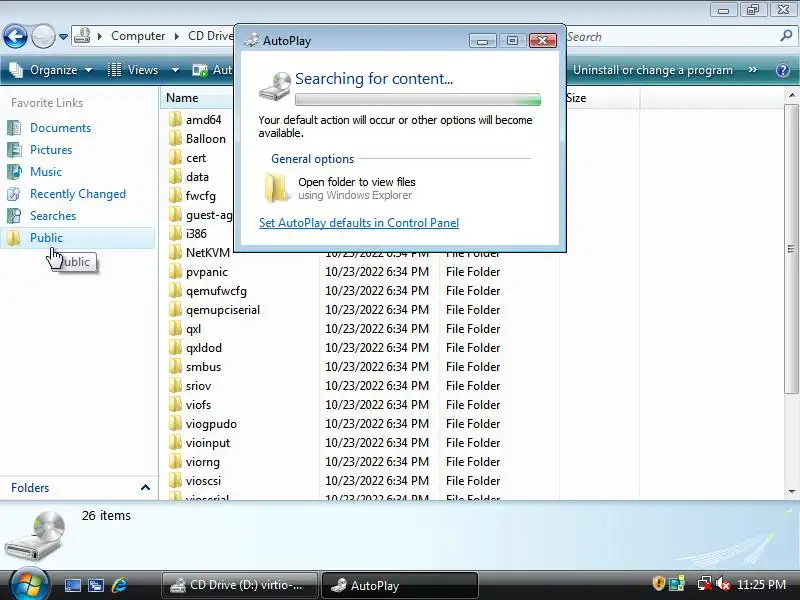Click Open folder to view files option

pos(357,188)
